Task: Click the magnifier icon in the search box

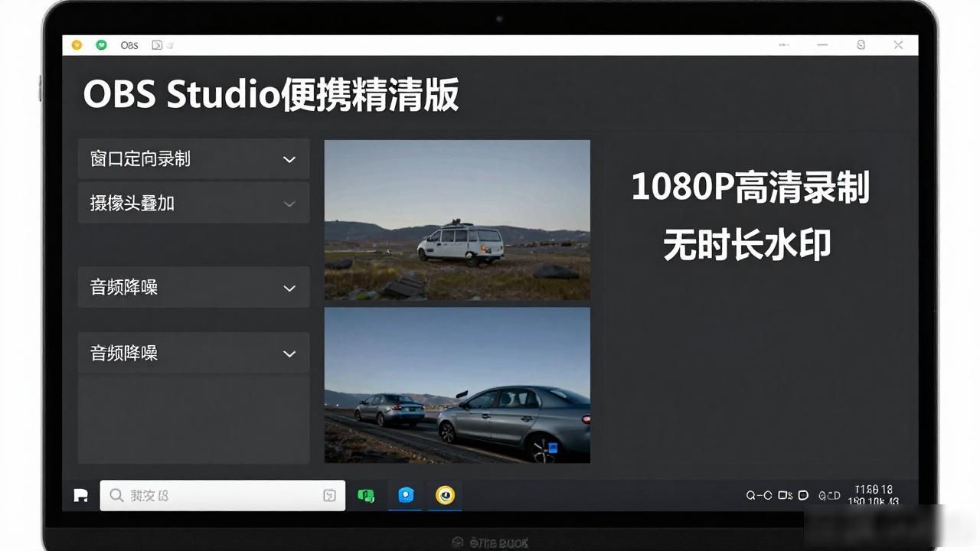Action: pos(116,495)
